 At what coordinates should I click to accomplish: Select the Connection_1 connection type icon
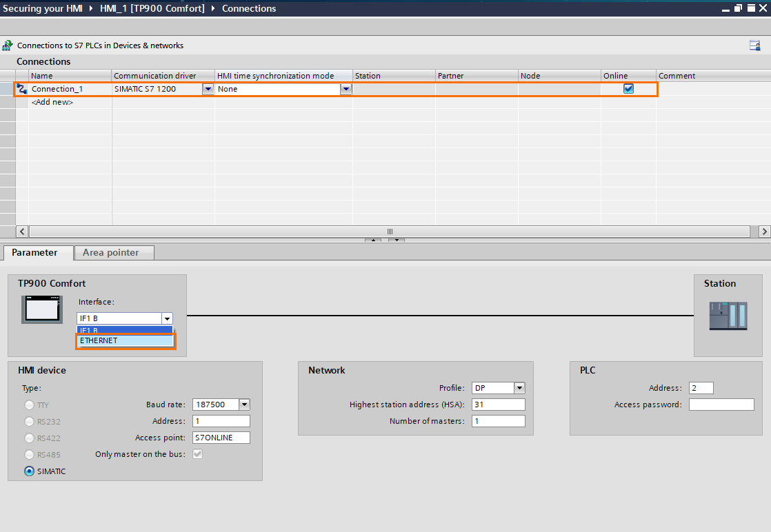tap(20, 88)
